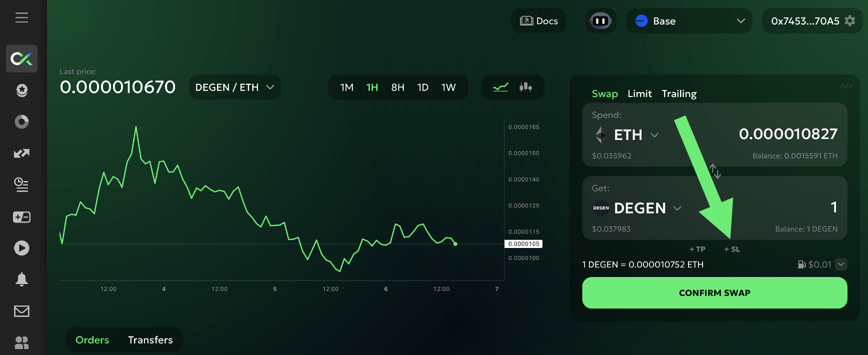Open the Base network dropdown

689,21
